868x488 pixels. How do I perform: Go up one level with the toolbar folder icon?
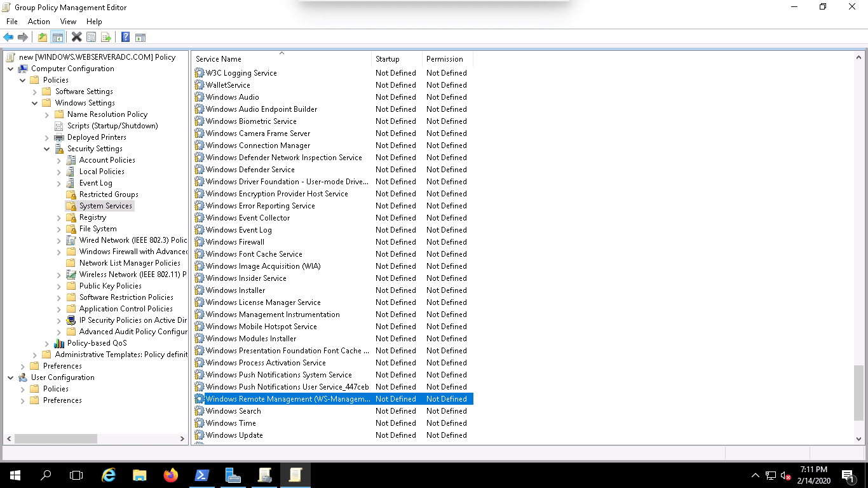pyautogui.click(x=42, y=37)
